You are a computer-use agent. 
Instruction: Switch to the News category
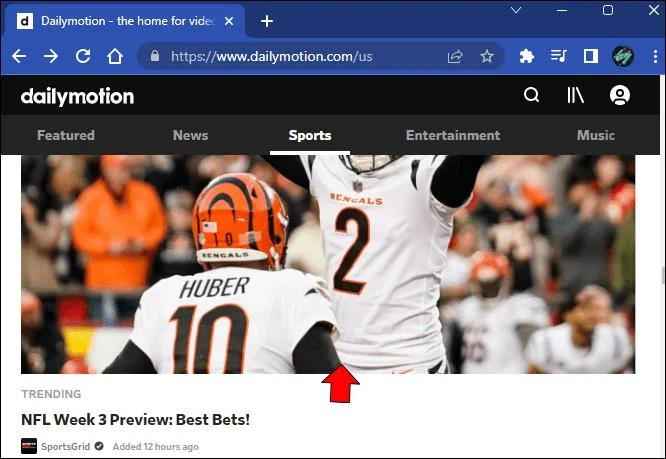(191, 135)
